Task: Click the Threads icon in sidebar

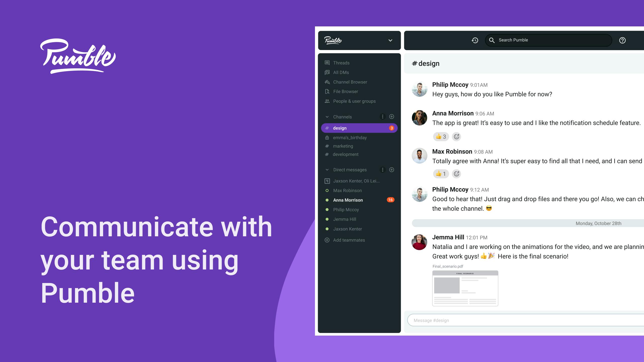Action: coord(327,62)
